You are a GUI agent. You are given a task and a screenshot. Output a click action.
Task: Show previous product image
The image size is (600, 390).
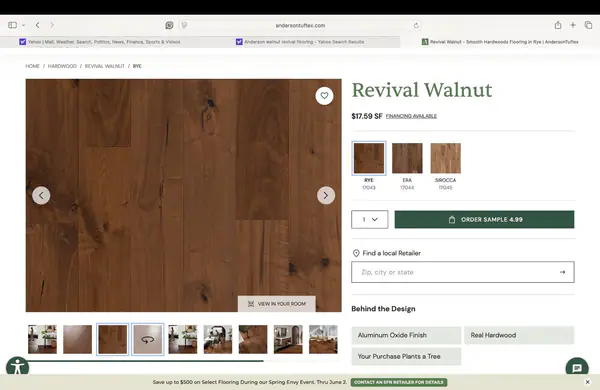click(41, 196)
